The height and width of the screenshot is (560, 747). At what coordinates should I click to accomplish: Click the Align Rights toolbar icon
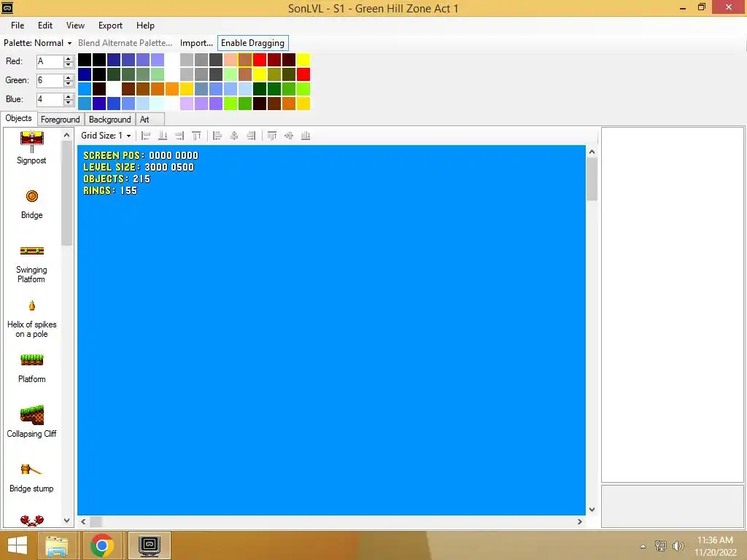tap(251, 136)
